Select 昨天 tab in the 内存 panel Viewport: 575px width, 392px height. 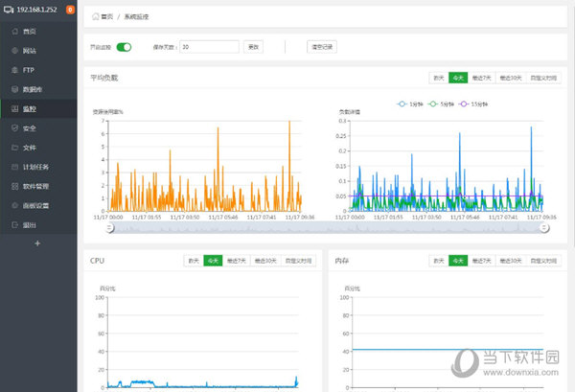coord(439,261)
